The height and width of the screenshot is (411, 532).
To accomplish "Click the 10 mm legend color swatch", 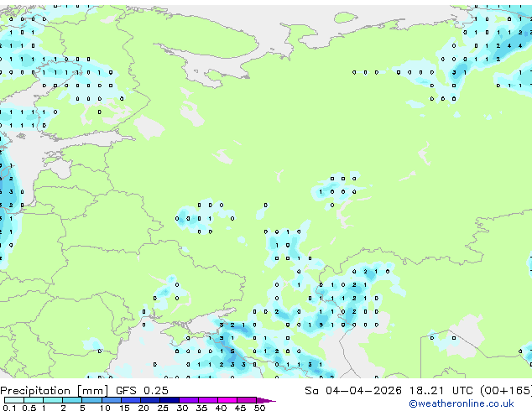I will click(x=111, y=400).
